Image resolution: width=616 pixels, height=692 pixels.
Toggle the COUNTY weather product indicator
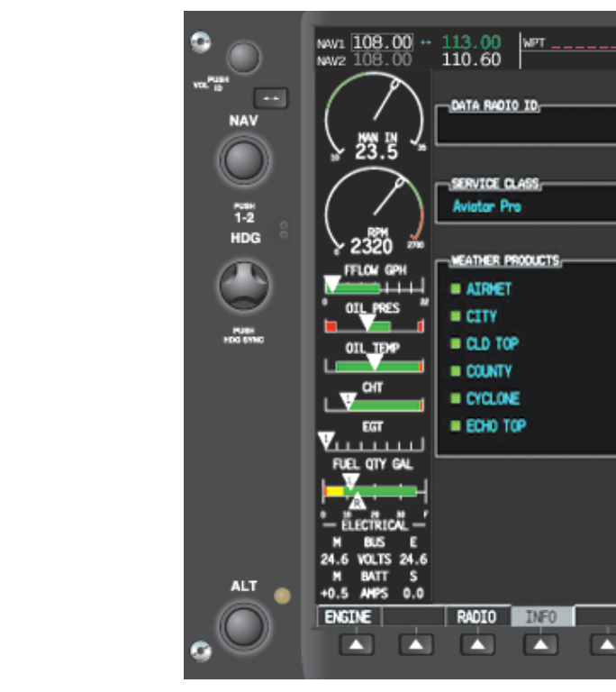[456, 370]
